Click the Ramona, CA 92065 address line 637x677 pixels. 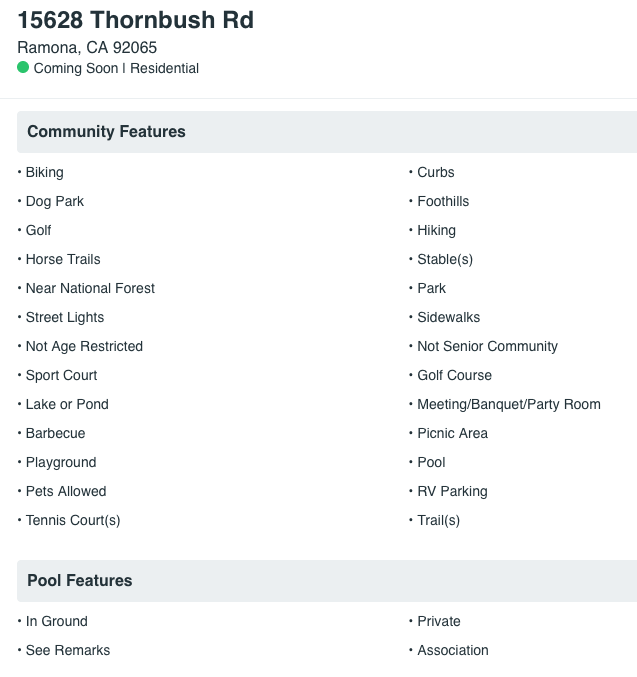click(87, 47)
